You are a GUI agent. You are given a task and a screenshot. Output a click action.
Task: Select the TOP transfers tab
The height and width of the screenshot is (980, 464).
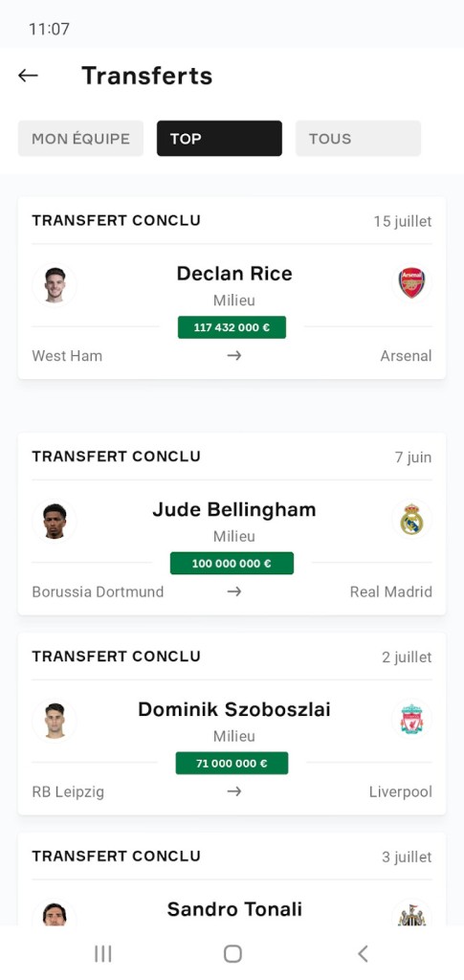(219, 138)
